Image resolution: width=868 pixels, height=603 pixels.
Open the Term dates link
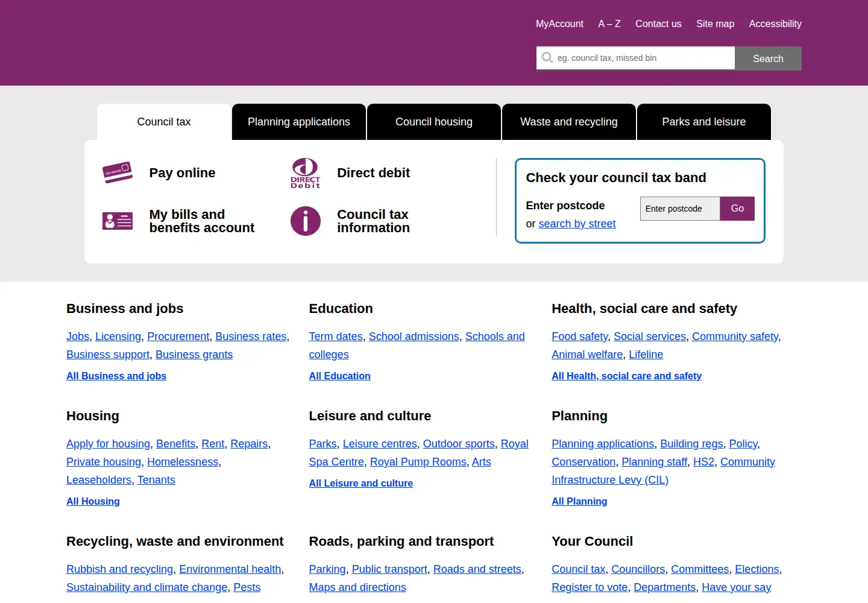[x=336, y=336]
